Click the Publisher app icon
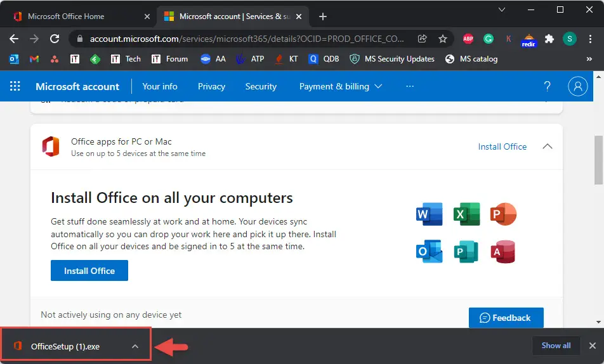Viewport: 604px width, 364px height. (x=466, y=252)
